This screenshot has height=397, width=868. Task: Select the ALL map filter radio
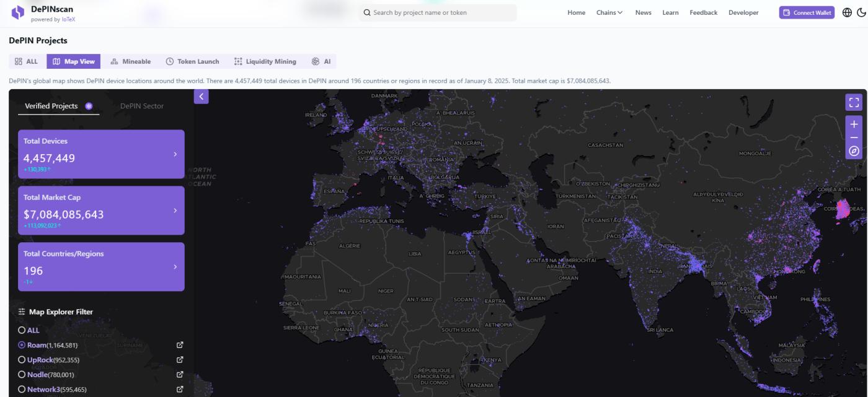pos(22,330)
